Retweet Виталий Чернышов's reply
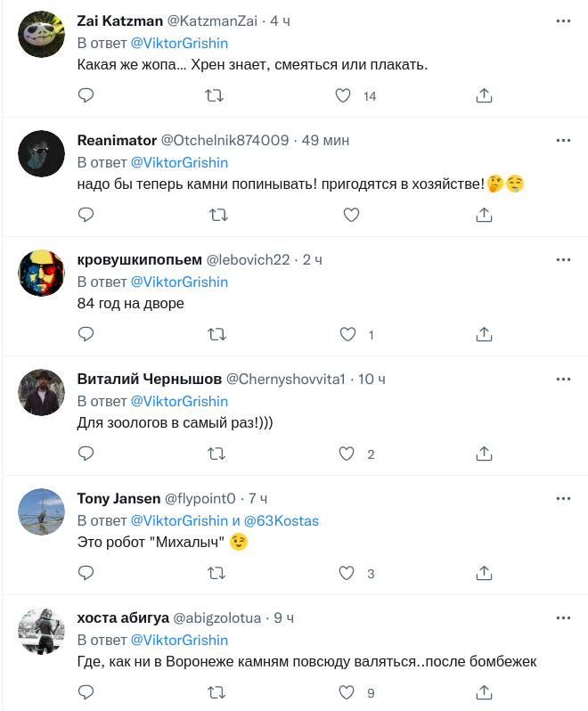This screenshot has height=711, width=588. [x=217, y=454]
